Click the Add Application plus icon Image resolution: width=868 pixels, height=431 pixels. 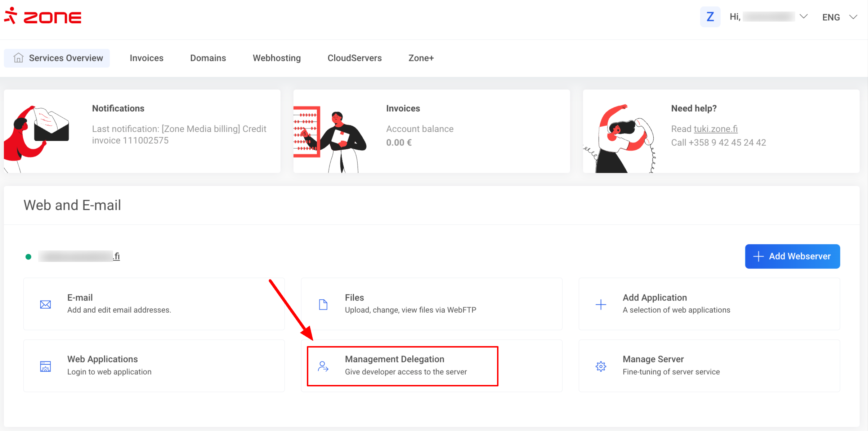(x=601, y=304)
